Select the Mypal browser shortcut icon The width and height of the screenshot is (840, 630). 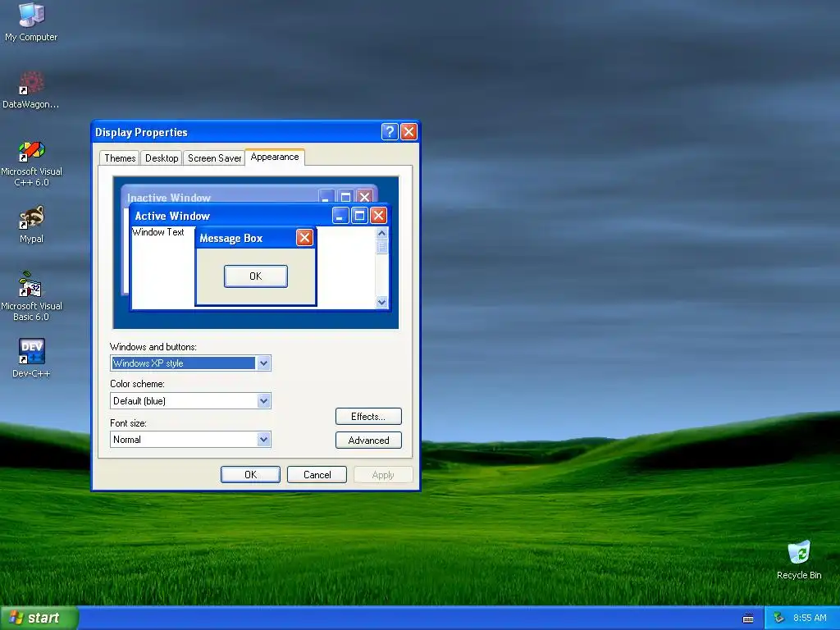(x=31, y=224)
